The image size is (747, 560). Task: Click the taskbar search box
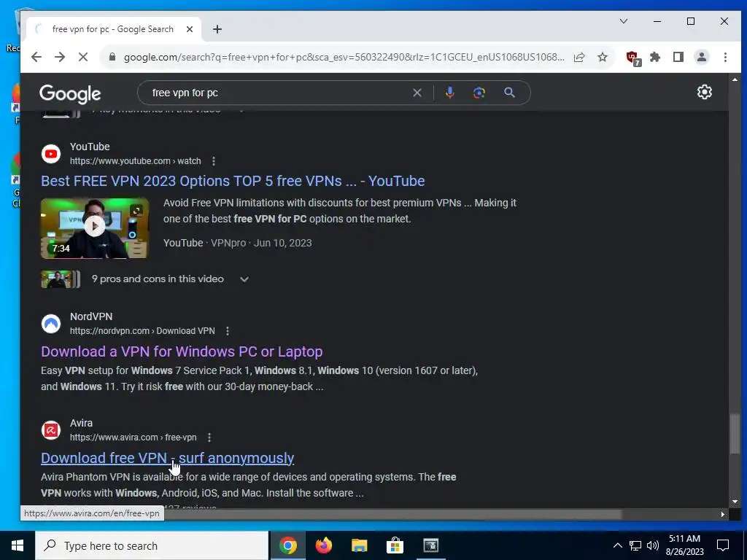pyautogui.click(x=152, y=545)
